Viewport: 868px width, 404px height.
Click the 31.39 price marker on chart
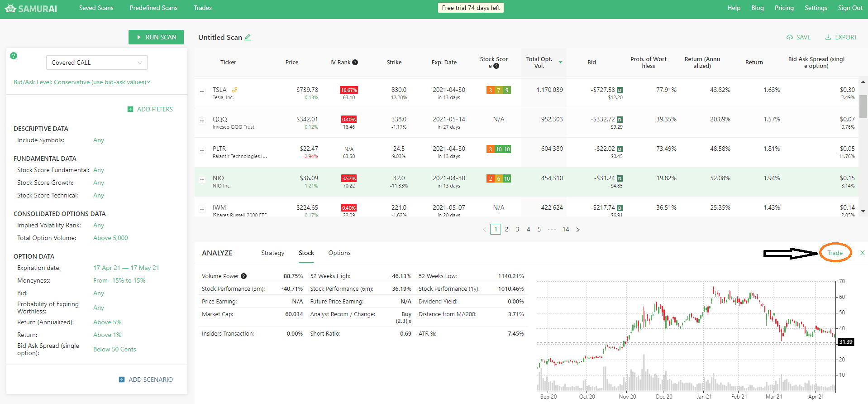[845, 342]
